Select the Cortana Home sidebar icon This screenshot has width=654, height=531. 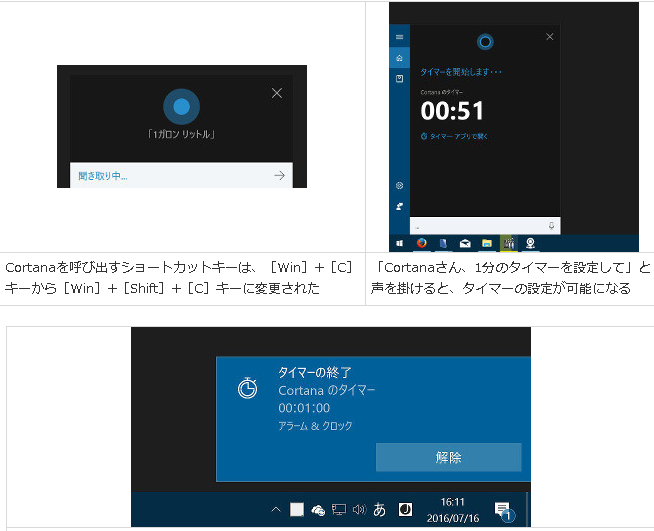tap(399, 58)
